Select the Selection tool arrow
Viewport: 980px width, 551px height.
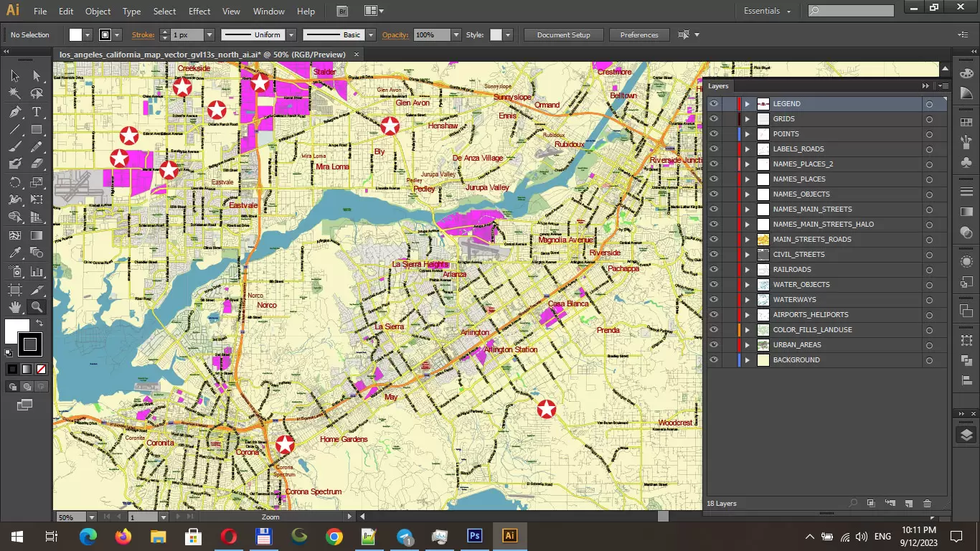click(15, 76)
